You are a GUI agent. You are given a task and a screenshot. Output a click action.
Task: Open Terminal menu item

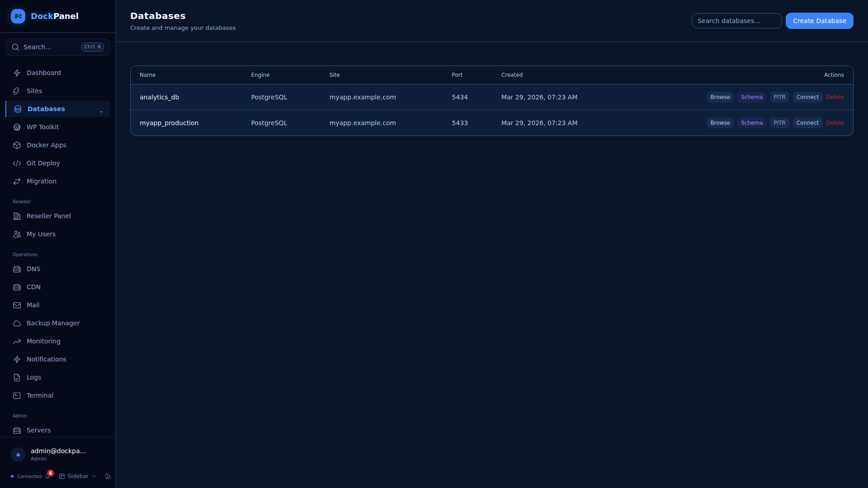pyautogui.click(x=57, y=395)
